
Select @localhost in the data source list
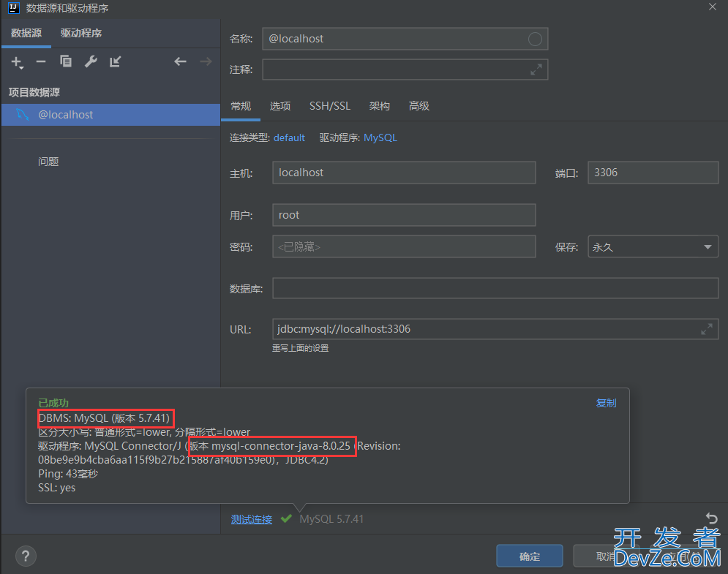(x=110, y=115)
